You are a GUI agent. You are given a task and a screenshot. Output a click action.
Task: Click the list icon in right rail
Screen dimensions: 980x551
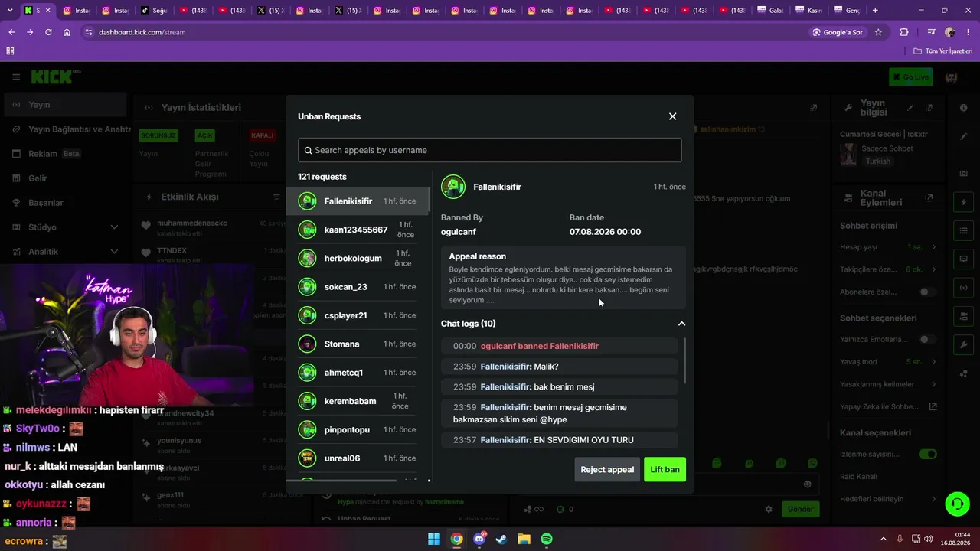tap(963, 230)
